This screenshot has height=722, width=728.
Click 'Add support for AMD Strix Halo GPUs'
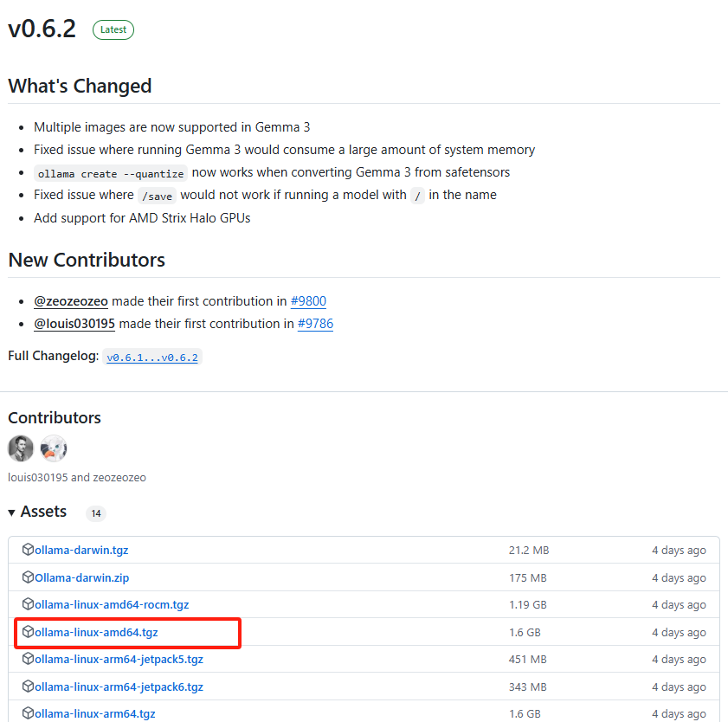pyautogui.click(x=142, y=218)
